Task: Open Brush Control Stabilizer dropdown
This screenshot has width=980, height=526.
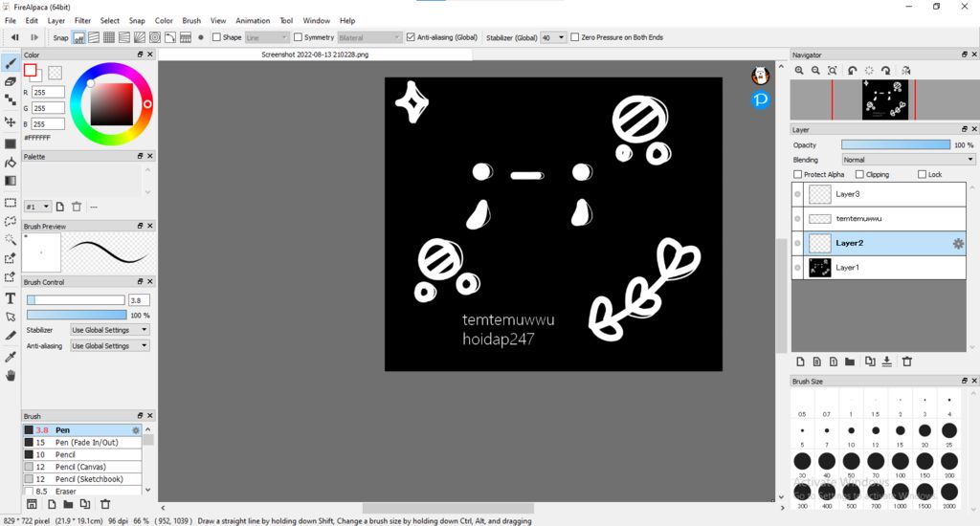Action: [x=110, y=330]
